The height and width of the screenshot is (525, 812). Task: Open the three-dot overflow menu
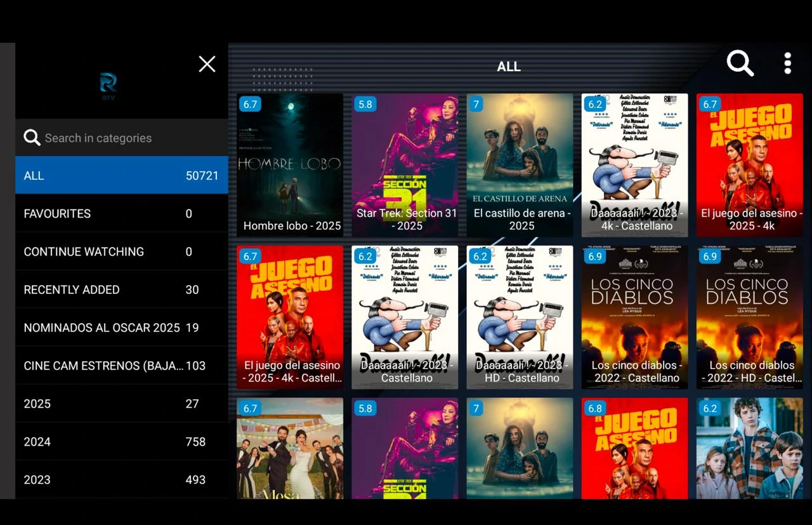click(x=787, y=63)
